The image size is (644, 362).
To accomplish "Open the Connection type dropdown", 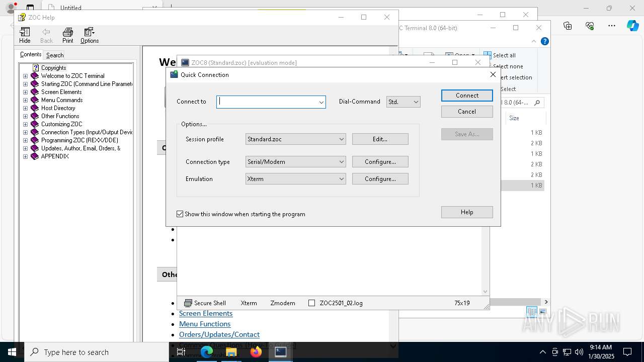I will [x=341, y=162].
